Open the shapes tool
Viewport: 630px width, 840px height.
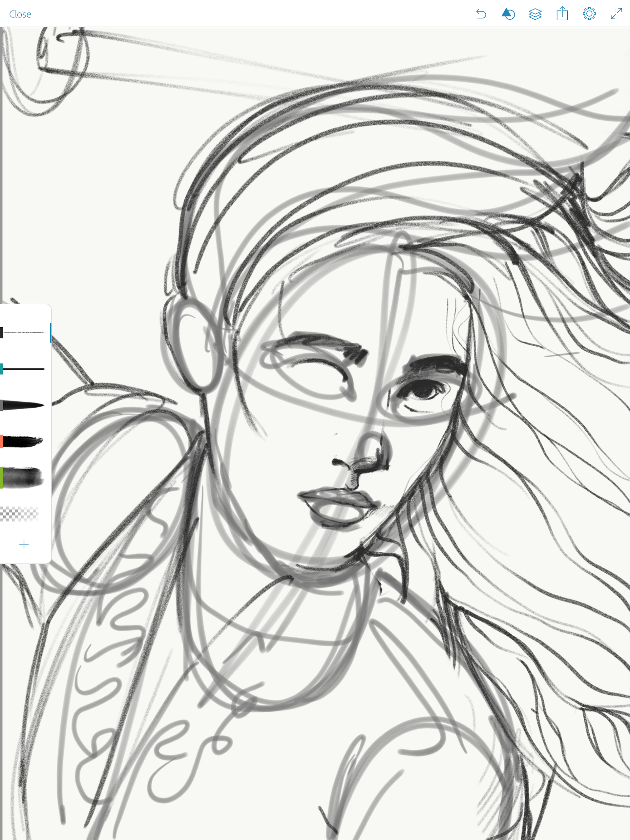[x=508, y=14]
